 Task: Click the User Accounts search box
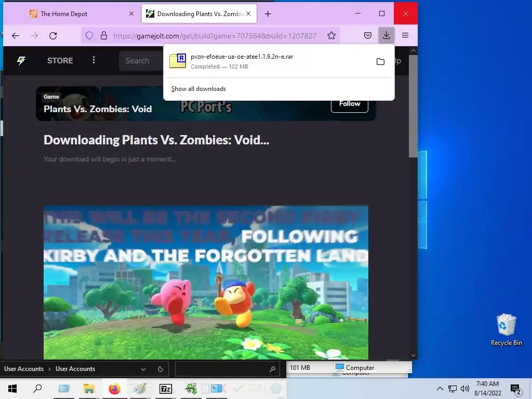click(x=227, y=369)
